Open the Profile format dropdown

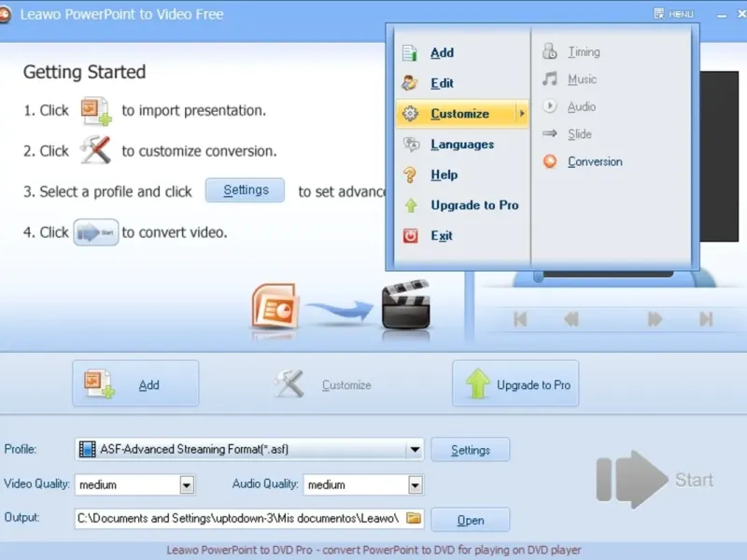click(x=249, y=449)
